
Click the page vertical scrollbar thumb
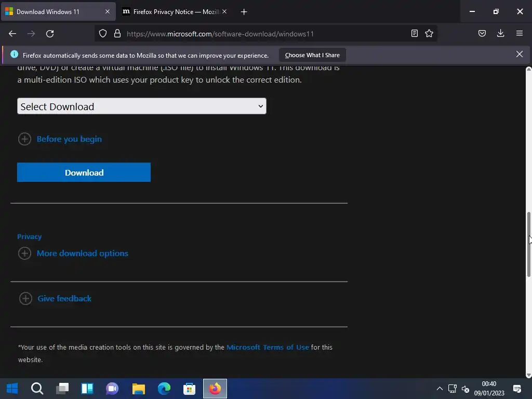529,244
